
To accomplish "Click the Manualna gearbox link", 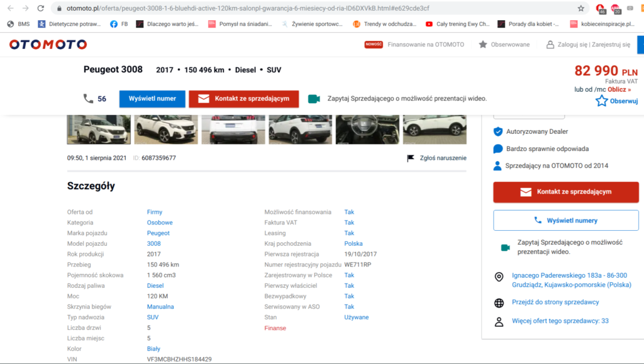I will point(160,307).
